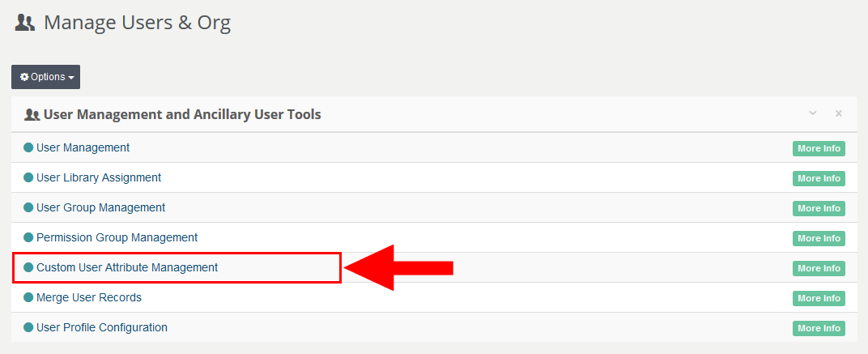
Task: Click the User Management and Ancillary User Tools heading
Action: tap(182, 115)
